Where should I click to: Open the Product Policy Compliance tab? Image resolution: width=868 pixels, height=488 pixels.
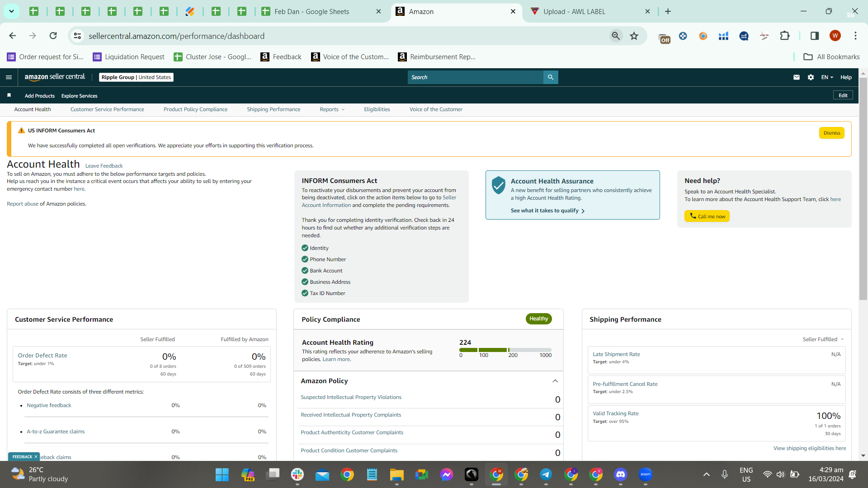(195, 109)
